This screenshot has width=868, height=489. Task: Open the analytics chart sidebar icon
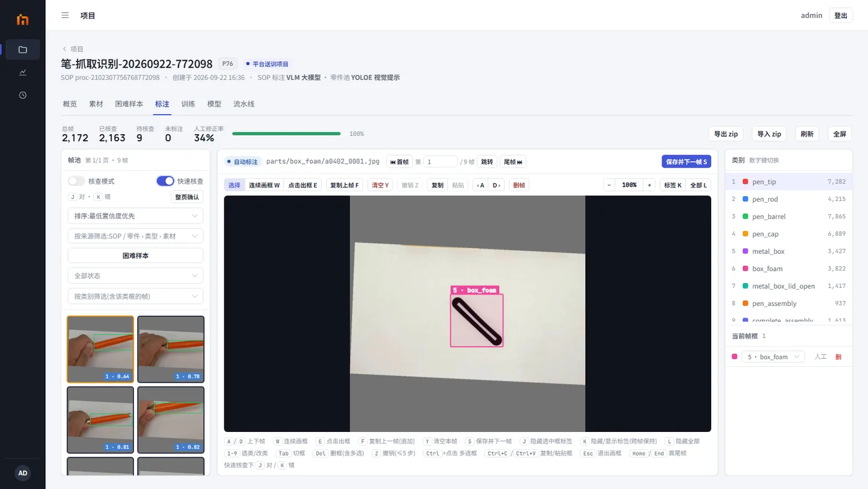click(x=23, y=72)
